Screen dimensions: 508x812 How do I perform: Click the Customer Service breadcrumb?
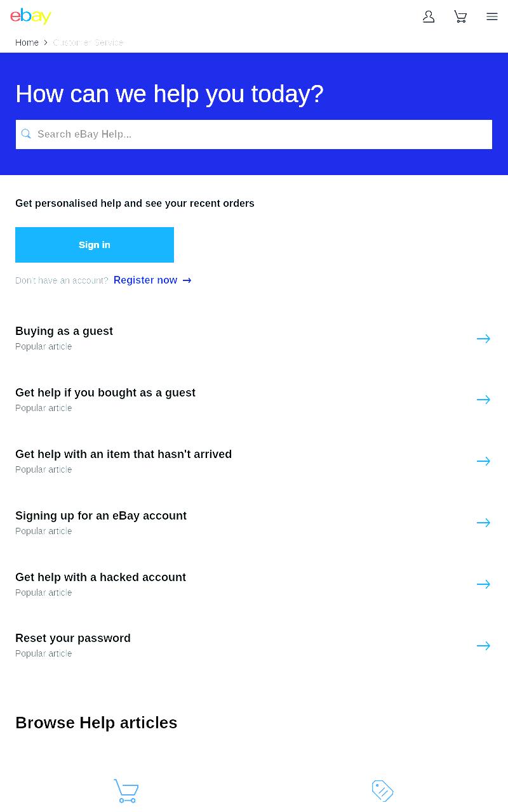pyautogui.click(x=88, y=43)
